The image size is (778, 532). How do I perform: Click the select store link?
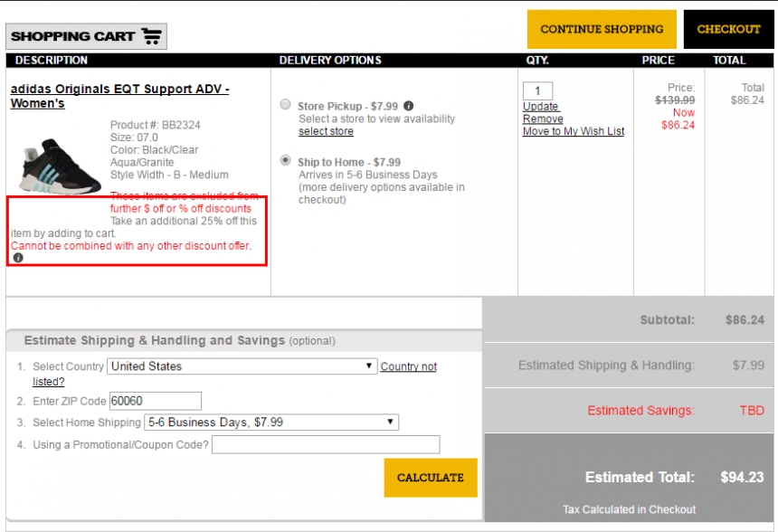tap(326, 131)
